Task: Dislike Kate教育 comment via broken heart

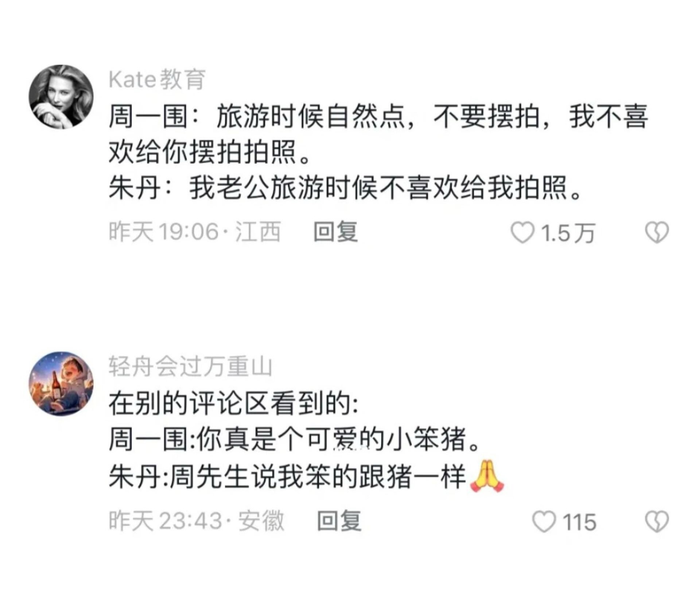Action: [x=657, y=232]
